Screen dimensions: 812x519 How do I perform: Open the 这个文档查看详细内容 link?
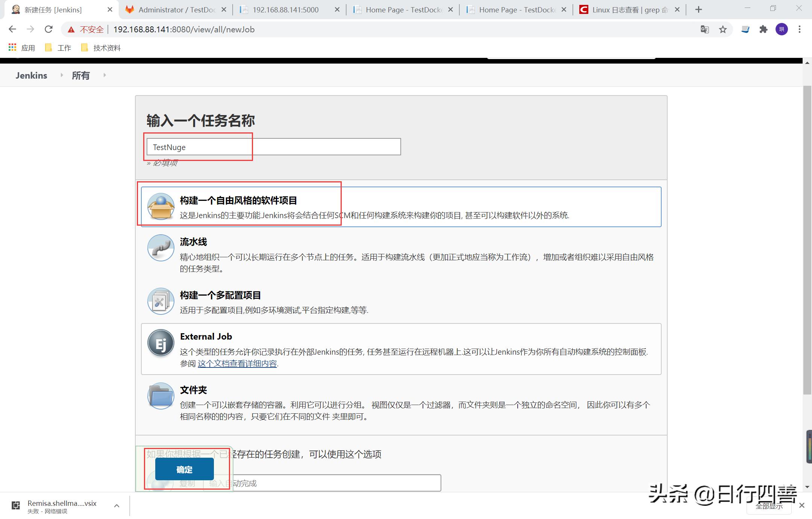point(238,363)
